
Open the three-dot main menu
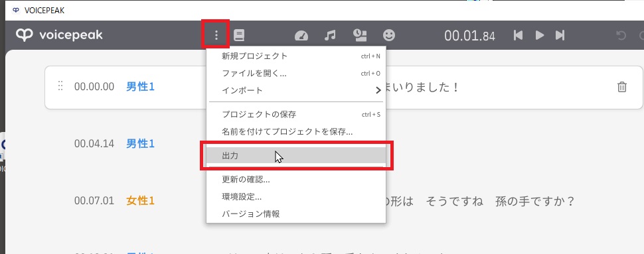pos(216,35)
